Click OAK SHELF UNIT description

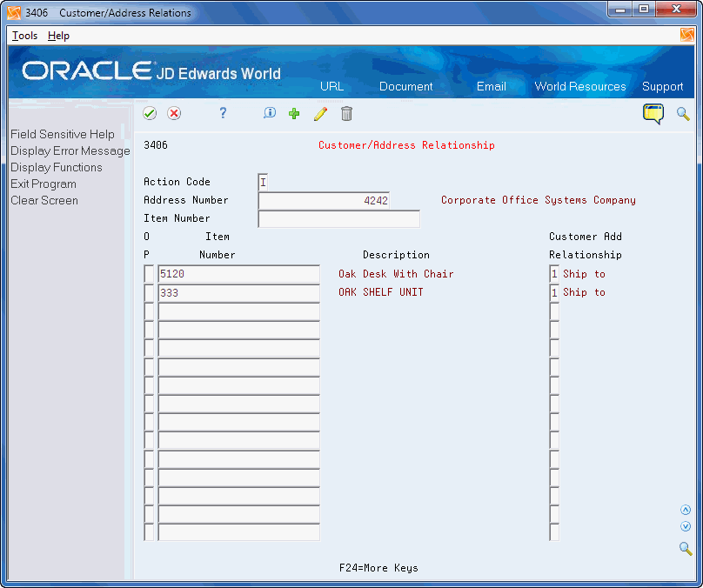coord(380,292)
